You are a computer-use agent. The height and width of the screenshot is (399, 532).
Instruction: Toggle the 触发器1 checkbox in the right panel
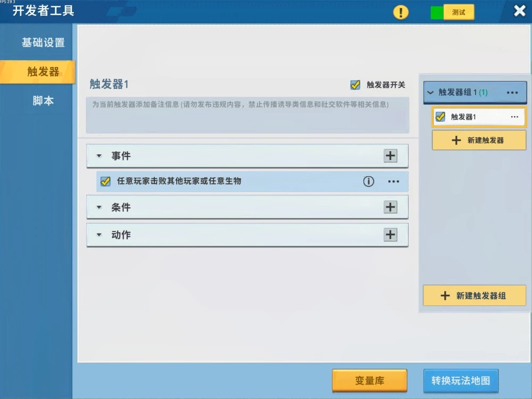click(x=439, y=117)
